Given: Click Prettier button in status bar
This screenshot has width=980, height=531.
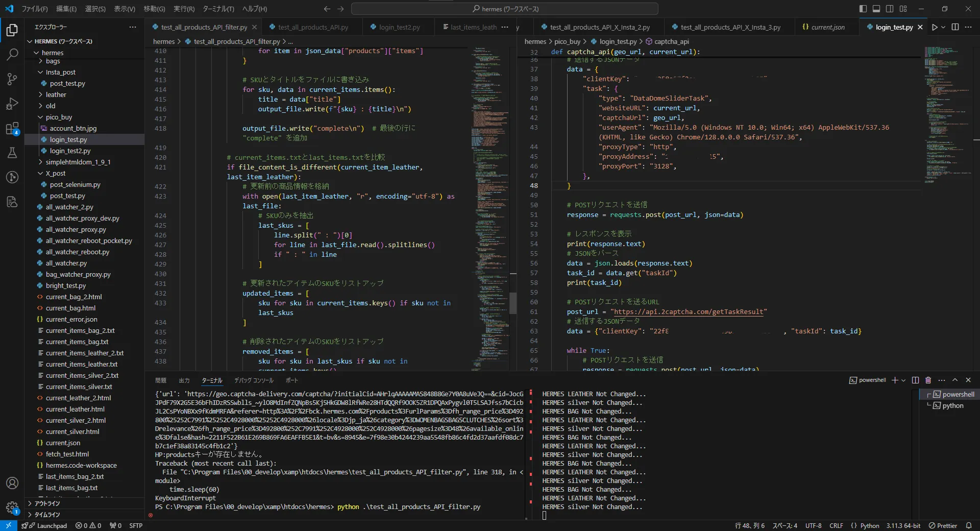Looking at the screenshot, I should click(943, 525).
